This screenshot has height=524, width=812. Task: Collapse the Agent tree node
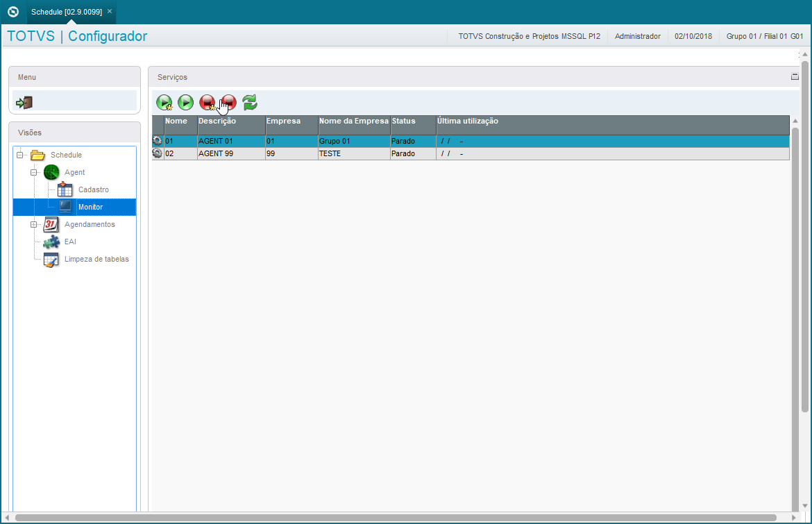(x=34, y=172)
